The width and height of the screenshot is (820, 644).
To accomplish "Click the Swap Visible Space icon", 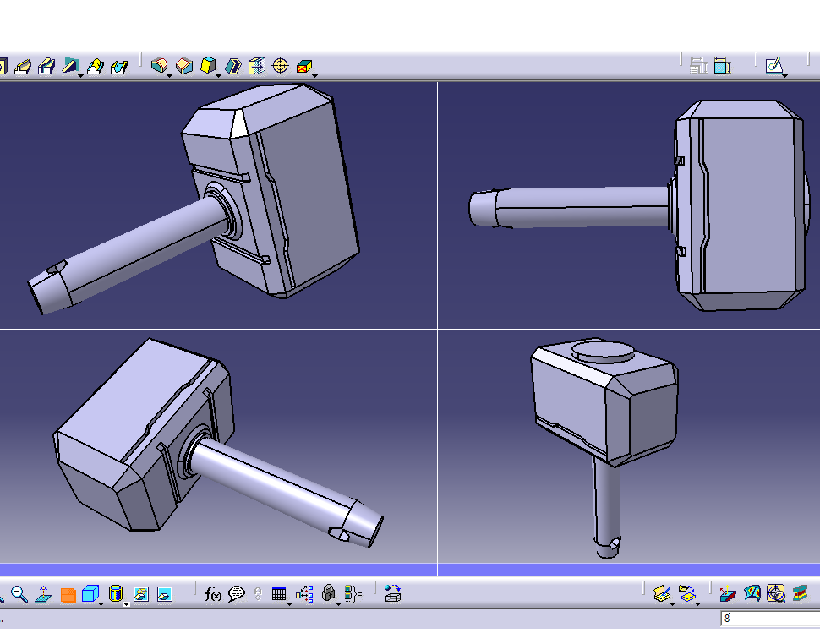I will 165,594.
